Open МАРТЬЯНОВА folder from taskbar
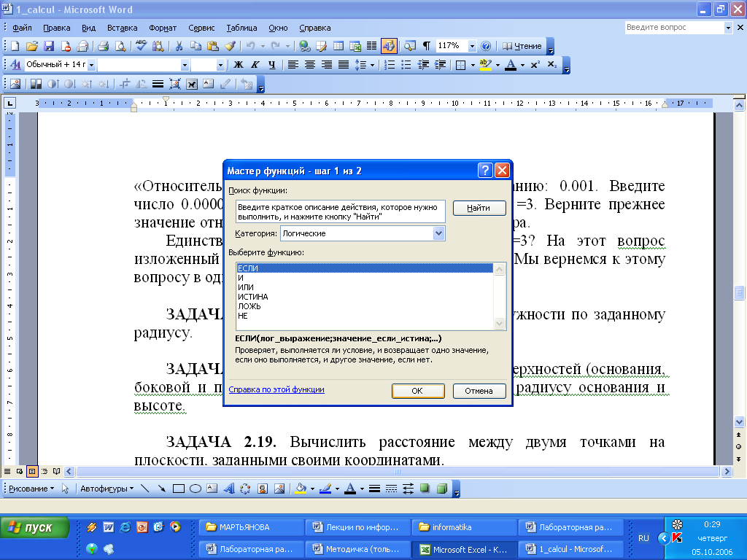The image size is (747, 560). tap(251, 527)
